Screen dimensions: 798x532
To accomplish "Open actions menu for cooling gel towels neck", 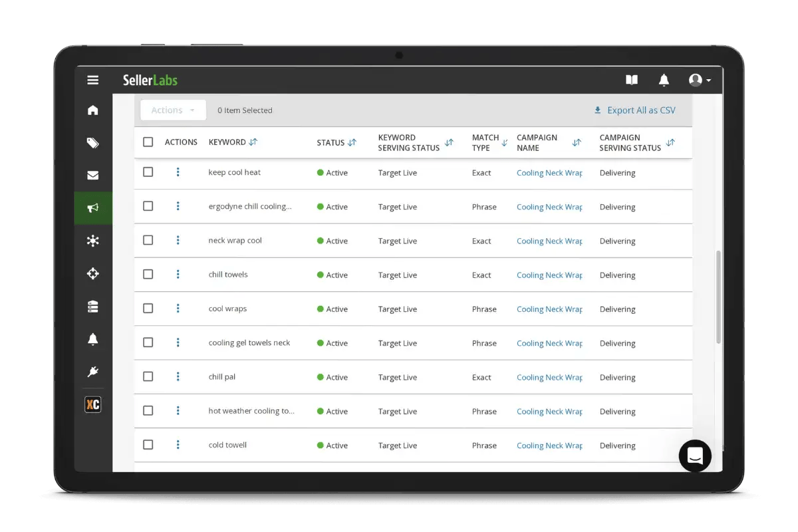I will coord(178,342).
